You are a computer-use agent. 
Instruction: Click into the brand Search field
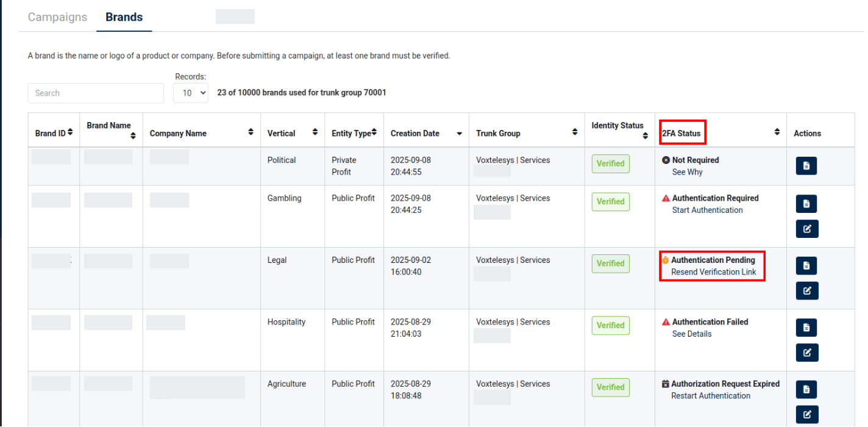(96, 93)
